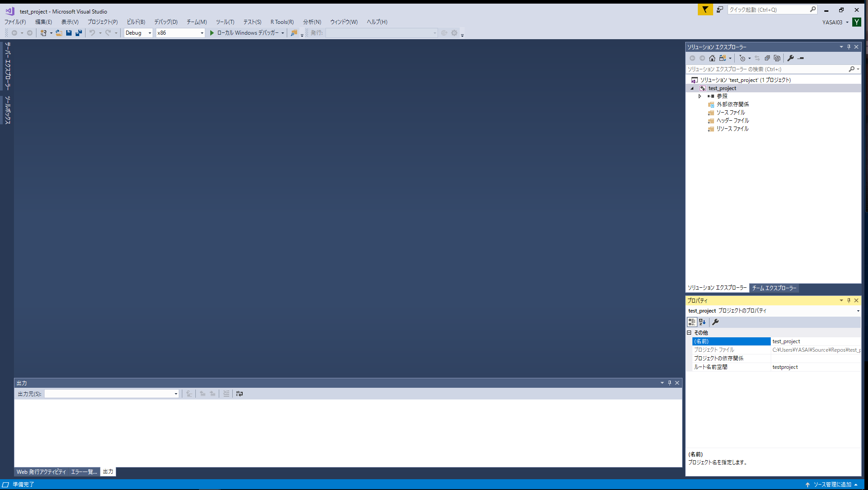Open the ファイル(F) menu
868x490 pixels.
15,22
